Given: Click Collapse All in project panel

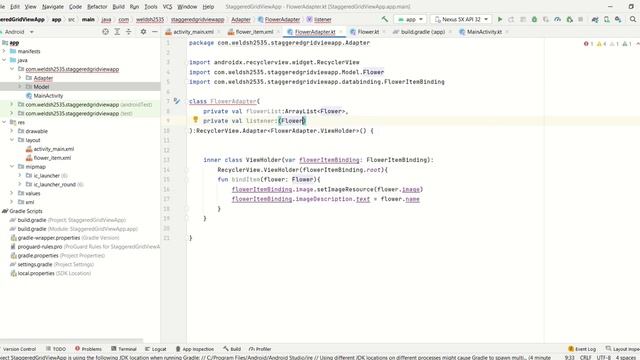Looking at the screenshot, I should 128,31.
